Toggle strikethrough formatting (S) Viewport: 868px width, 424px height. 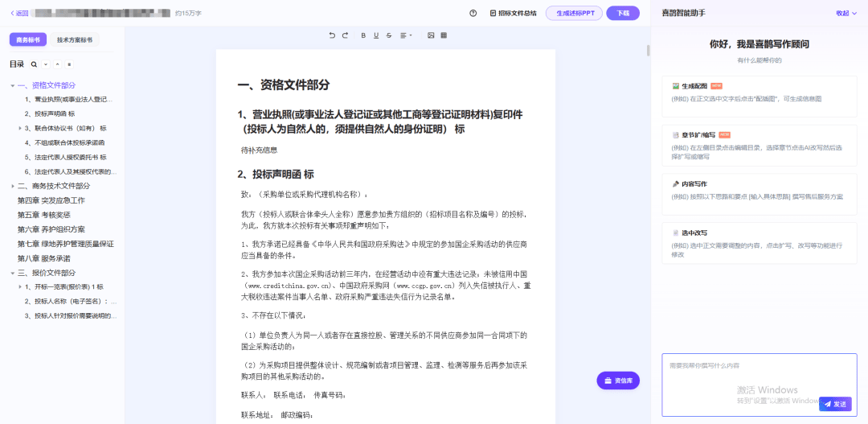pos(389,35)
